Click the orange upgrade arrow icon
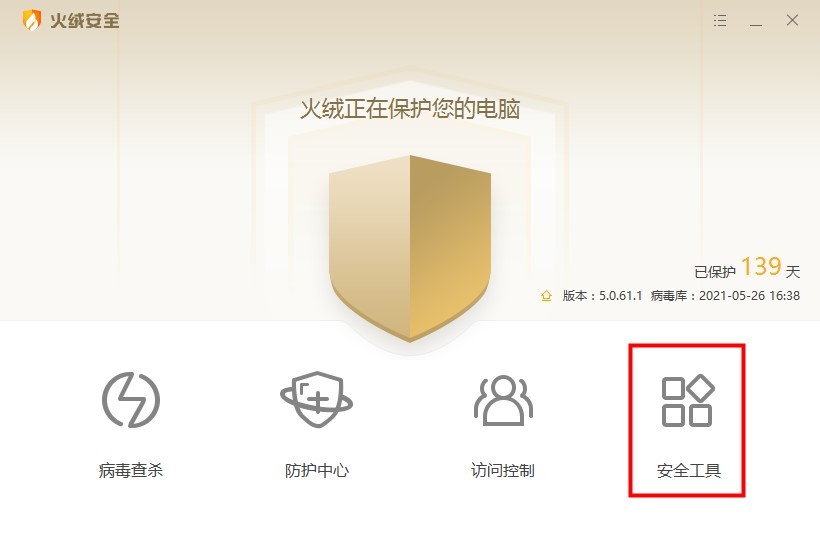The image size is (820, 540). 546,296
